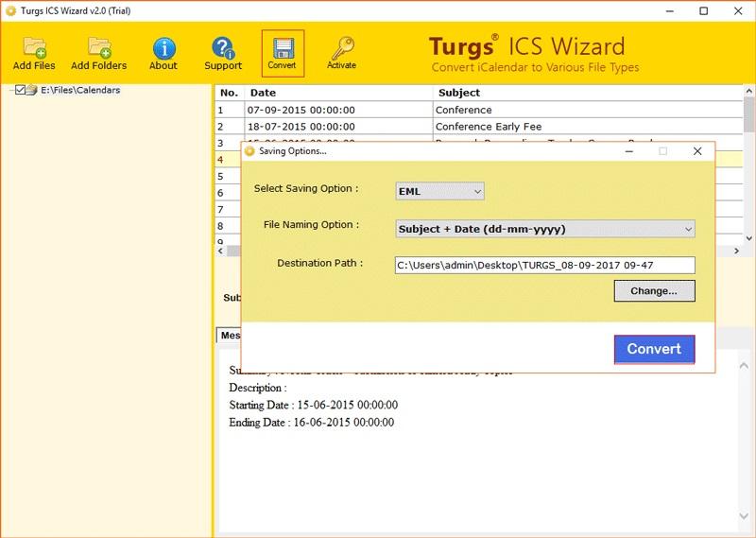Click the Support help icon

(x=223, y=53)
